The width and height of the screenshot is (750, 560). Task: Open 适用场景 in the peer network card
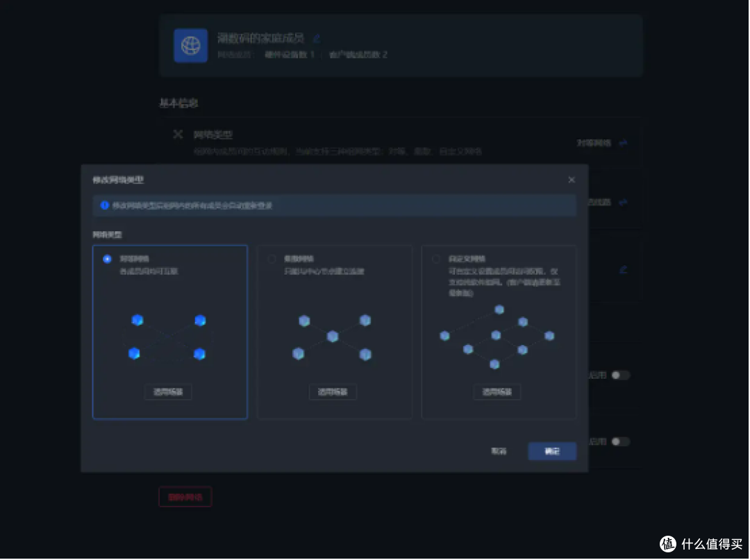[168, 392]
